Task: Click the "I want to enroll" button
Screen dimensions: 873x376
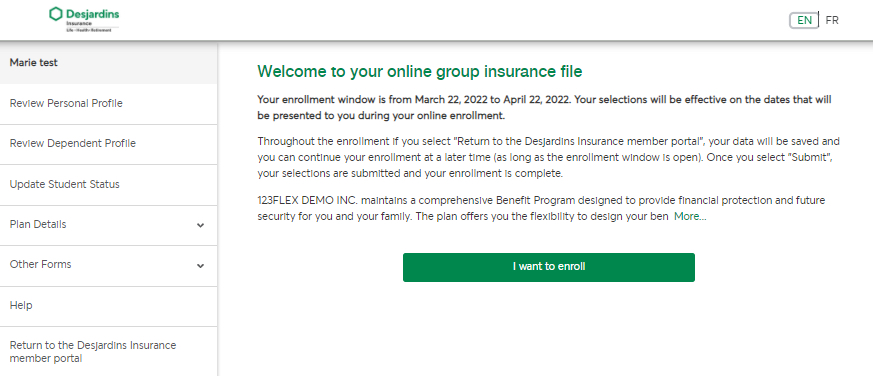Action: pyautogui.click(x=548, y=267)
